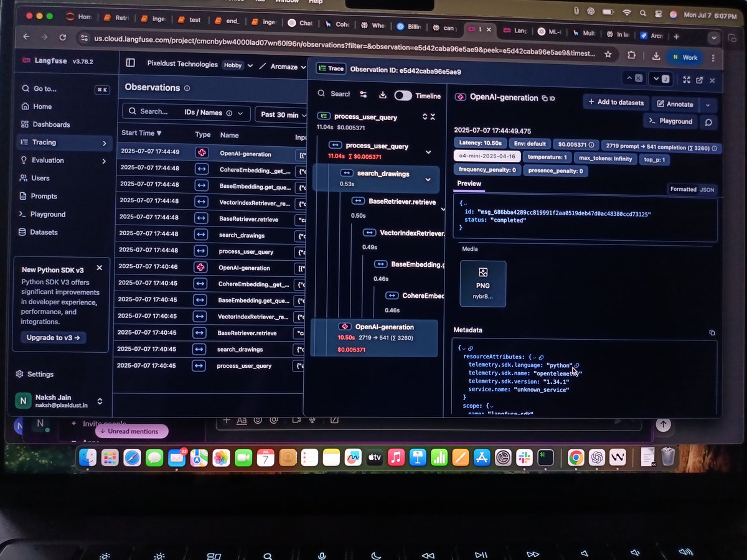Click Upgrade to v3 button
Viewport: 747px width, 560px height.
pyautogui.click(x=54, y=338)
